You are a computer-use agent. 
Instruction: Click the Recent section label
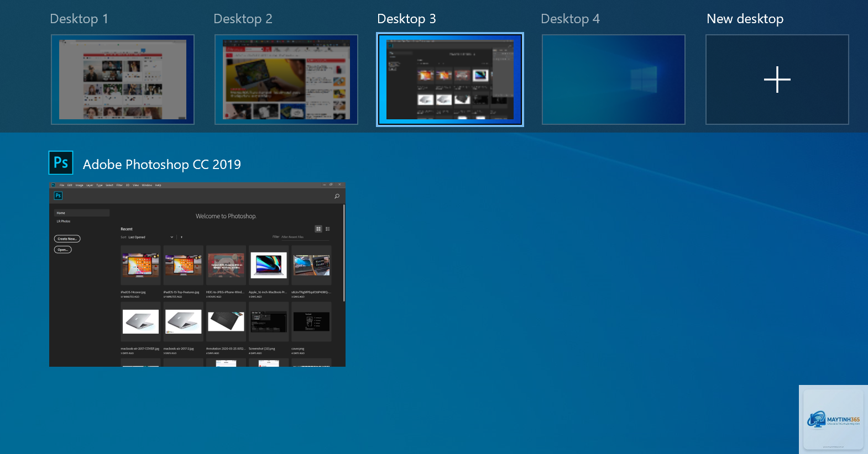tap(127, 229)
